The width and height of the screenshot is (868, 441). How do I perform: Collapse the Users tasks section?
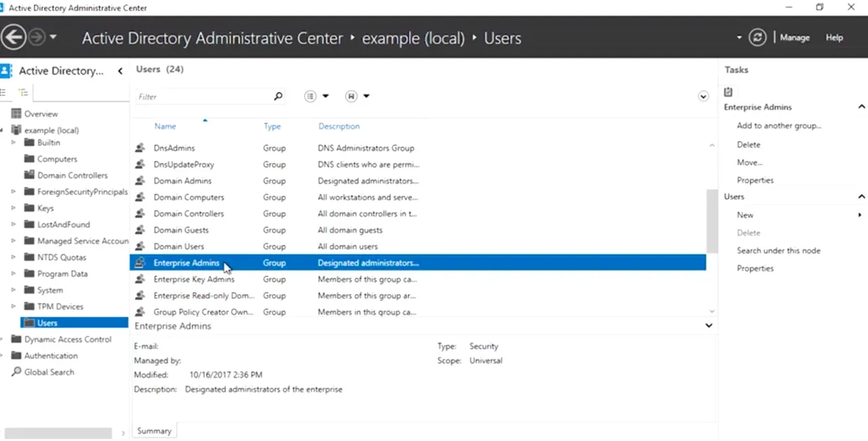click(x=862, y=196)
